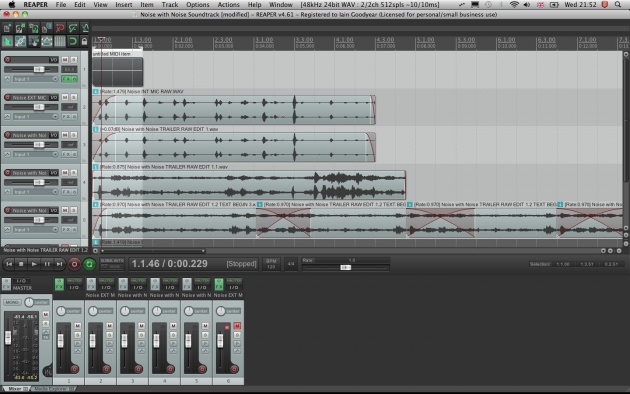Viewport: 630px width, 394px height.
Task: Open the Insert menu
Action: click(x=124, y=5)
